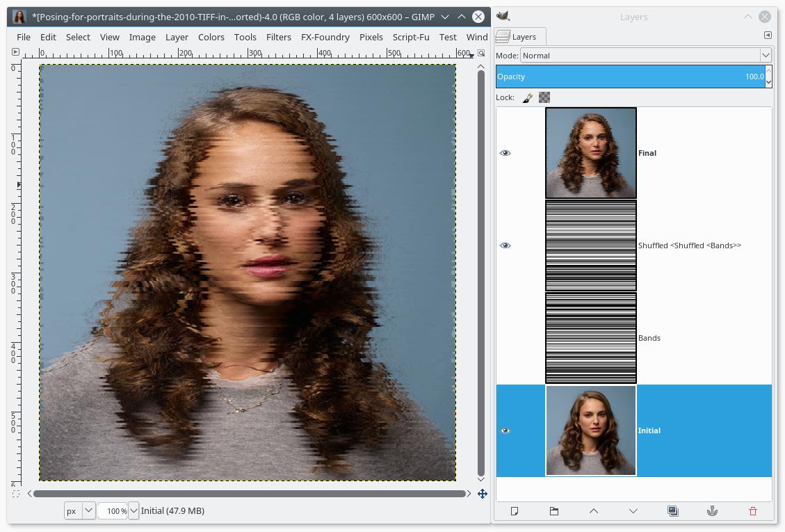Open the Filters menu
The width and height of the screenshot is (785, 532).
pos(278,37)
